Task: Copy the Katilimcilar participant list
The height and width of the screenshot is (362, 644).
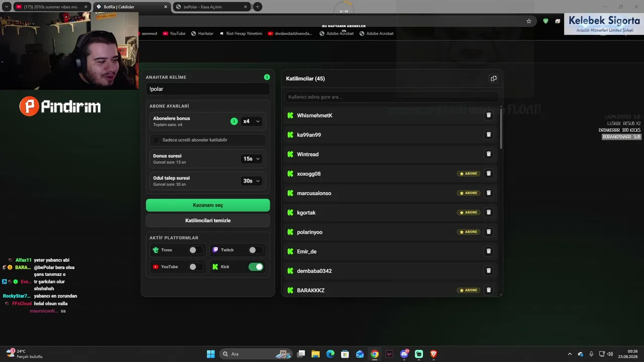Action: pyautogui.click(x=494, y=78)
